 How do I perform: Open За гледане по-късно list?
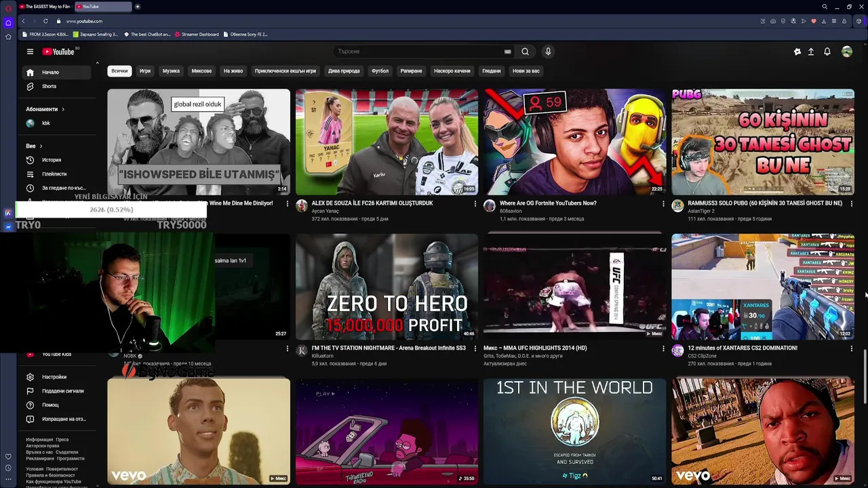click(58, 188)
